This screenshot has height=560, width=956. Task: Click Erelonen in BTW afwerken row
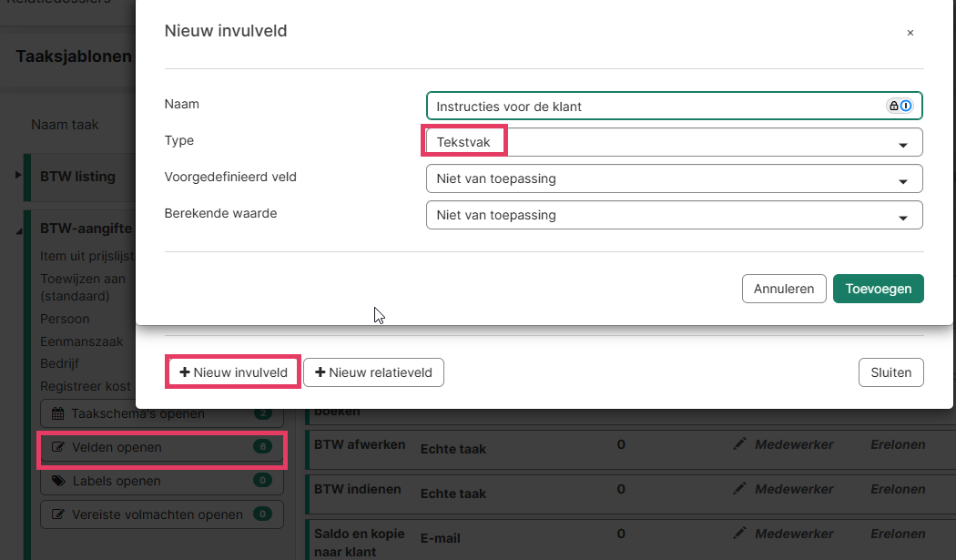click(898, 444)
